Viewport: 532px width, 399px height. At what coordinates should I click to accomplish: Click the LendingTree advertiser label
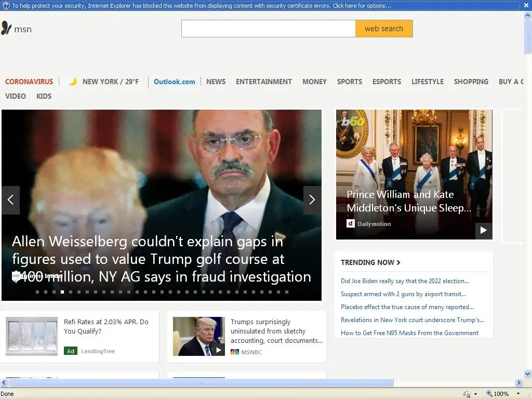[98, 351]
